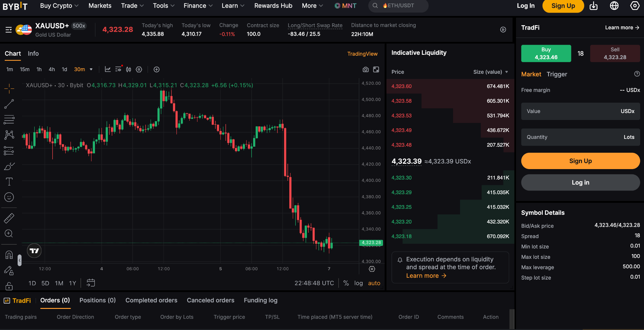Change the Size (value) column dropdown

(x=491, y=72)
